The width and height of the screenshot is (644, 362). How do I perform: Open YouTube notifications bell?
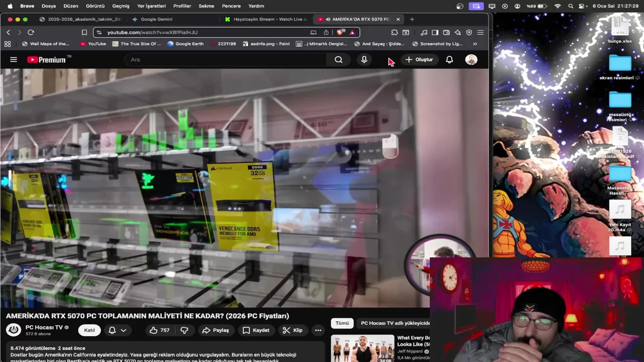click(449, 59)
